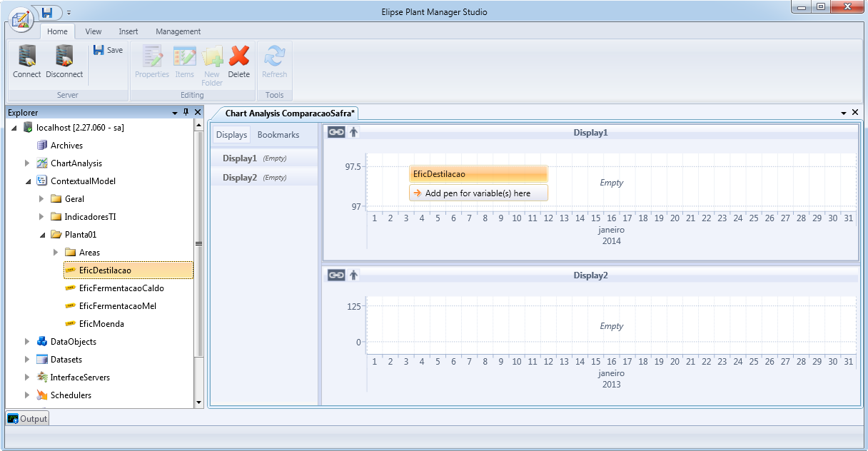868x451 pixels.
Task: Click the Explorer panel vertical scrollbar
Action: (198, 243)
